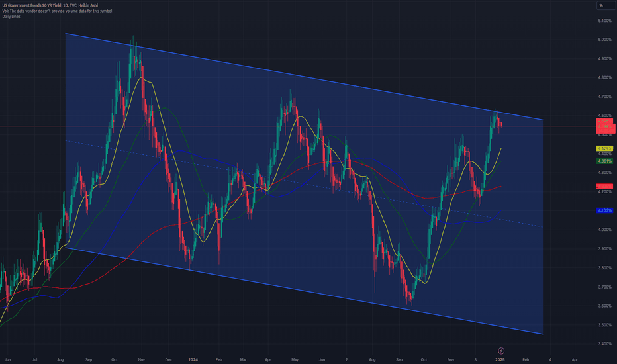Click the 2025 year label on time axis
The width and height of the screenshot is (617, 364).
[500, 359]
